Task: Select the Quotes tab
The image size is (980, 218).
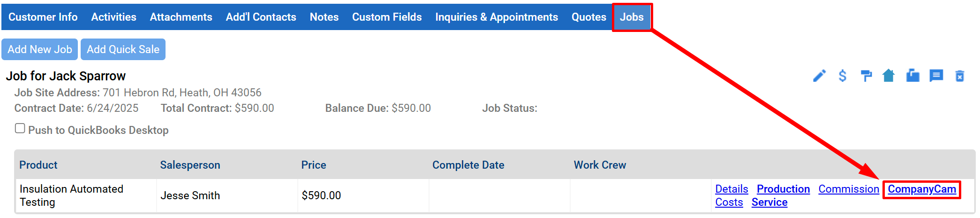Action: coord(589,17)
